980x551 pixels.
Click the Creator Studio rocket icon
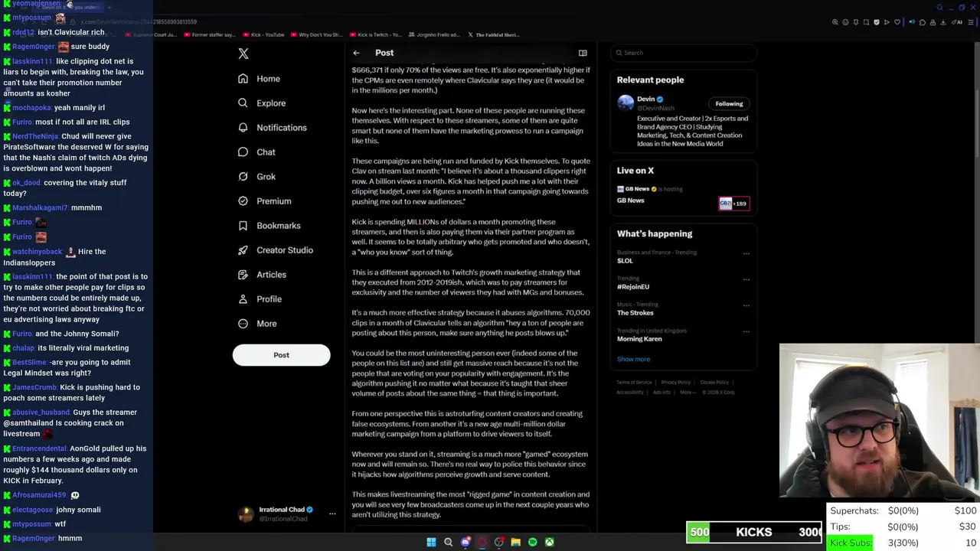[243, 250]
